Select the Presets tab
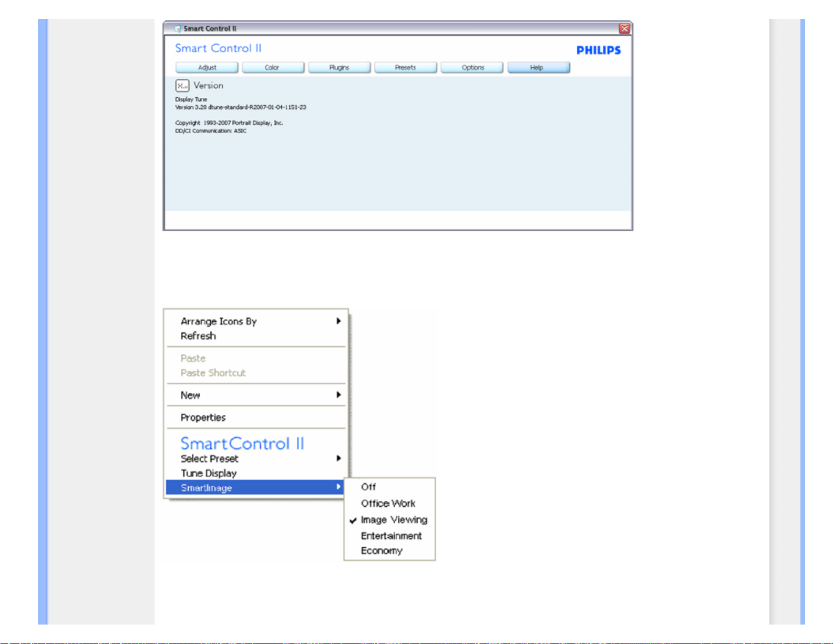Image resolution: width=833 pixels, height=644 pixels. 405,67
